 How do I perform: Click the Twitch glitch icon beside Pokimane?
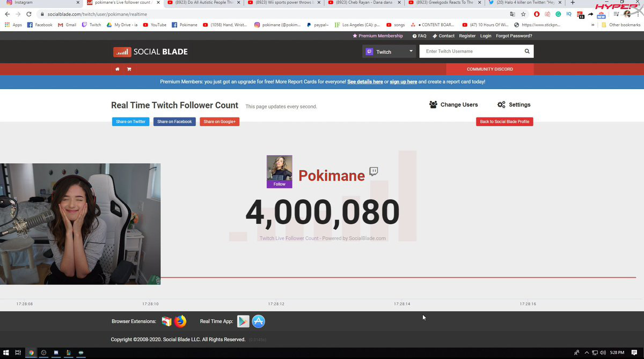coord(374,172)
